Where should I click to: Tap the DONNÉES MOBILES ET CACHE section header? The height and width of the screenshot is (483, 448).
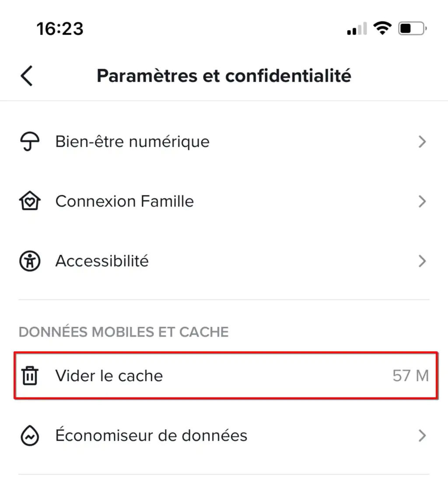coord(123,332)
